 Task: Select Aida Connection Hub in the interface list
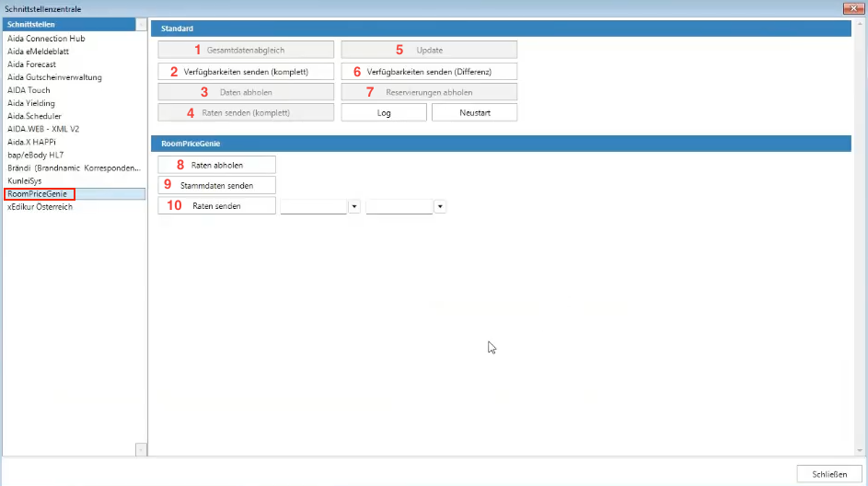(46, 39)
